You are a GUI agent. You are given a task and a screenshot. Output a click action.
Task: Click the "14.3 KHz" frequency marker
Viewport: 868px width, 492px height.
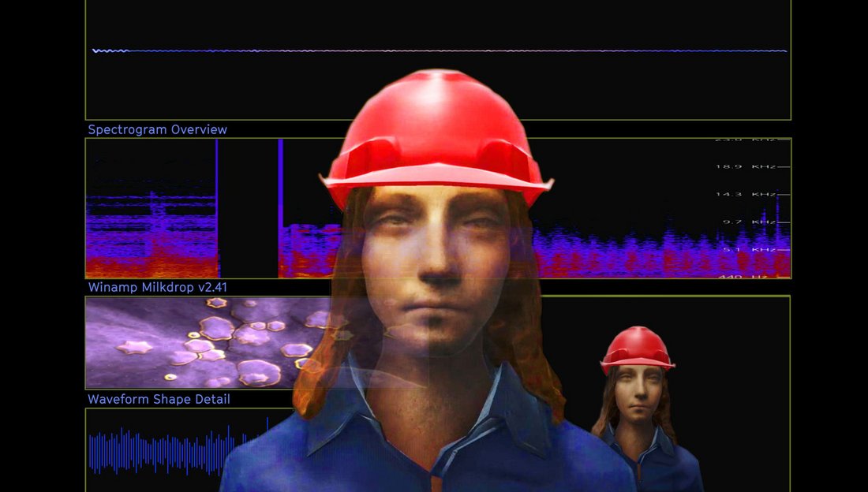point(746,194)
